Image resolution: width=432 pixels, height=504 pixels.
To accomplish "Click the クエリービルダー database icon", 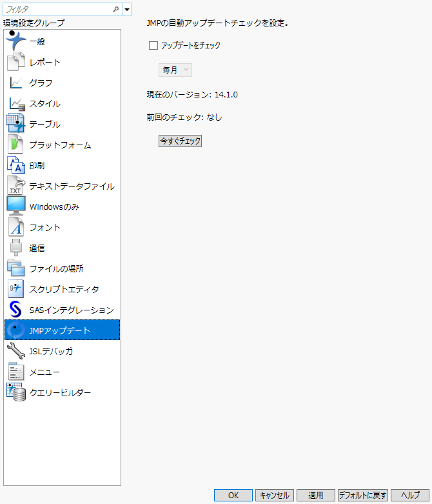I will pyautogui.click(x=16, y=392).
